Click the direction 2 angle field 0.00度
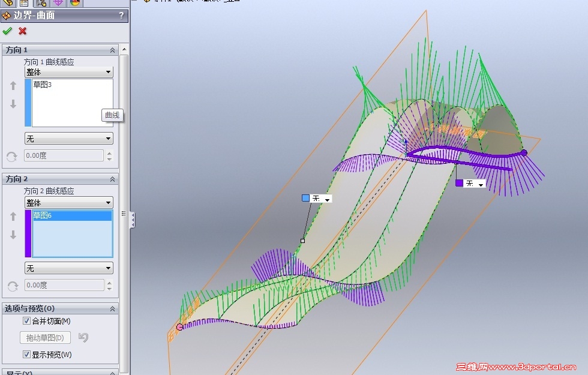Viewport: 588px width, 375px height. click(64, 285)
